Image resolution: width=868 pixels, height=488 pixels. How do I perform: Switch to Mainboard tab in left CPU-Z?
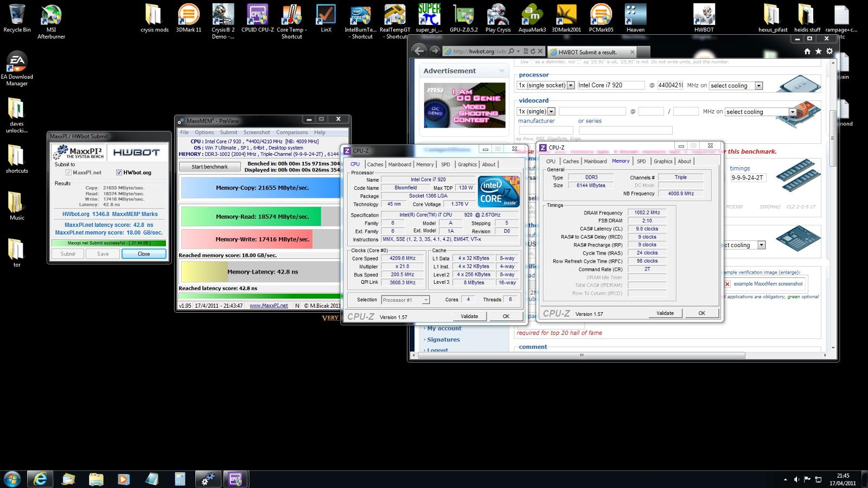tap(400, 164)
